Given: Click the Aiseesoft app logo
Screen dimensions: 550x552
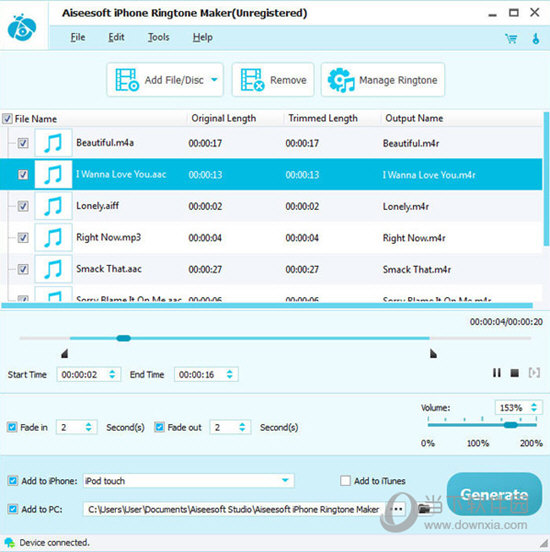Looking at the screenshot, I should 22,27.
